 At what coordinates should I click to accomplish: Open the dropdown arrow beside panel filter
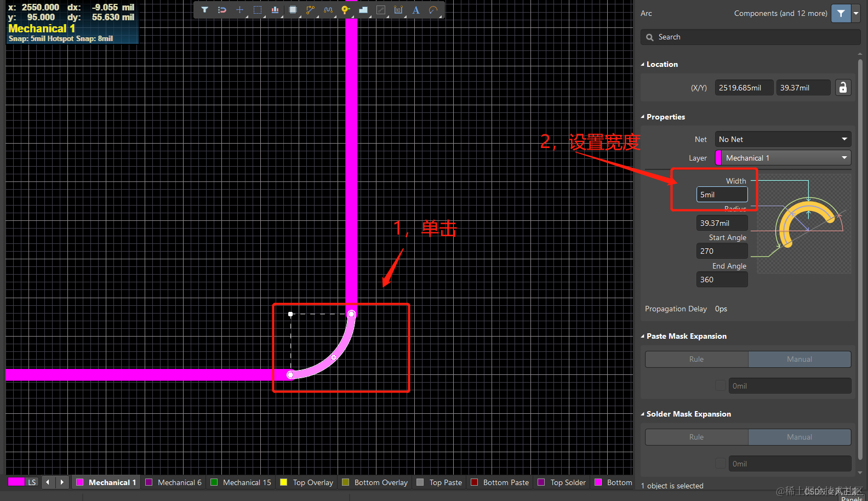click(856, 13)
